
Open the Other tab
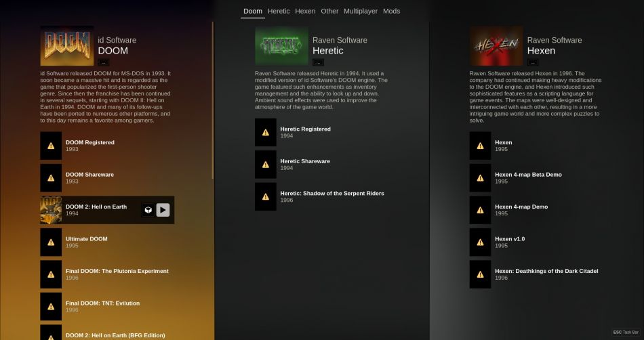[329, 11]
